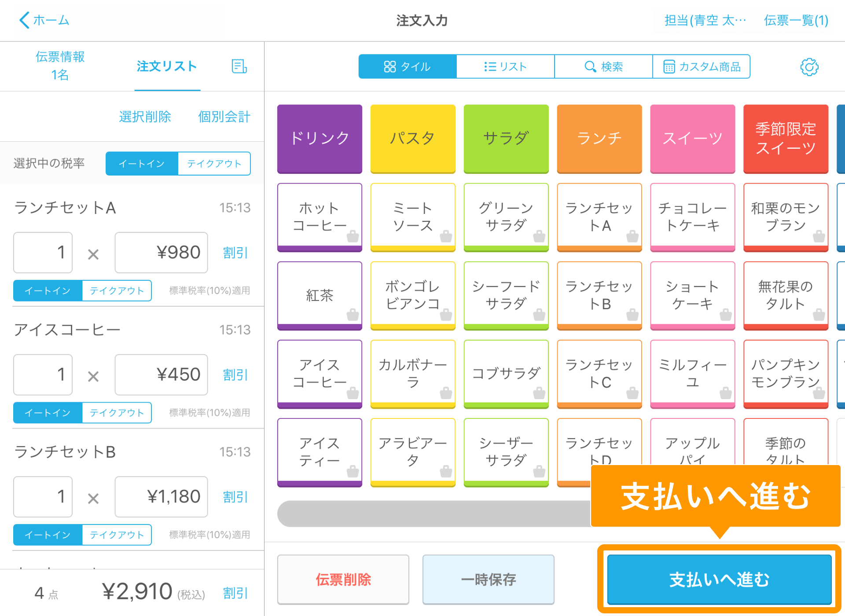This screenshot has width=845, height=616.
Task: Add ランチセットC to the order
Action: click(599, 374)
